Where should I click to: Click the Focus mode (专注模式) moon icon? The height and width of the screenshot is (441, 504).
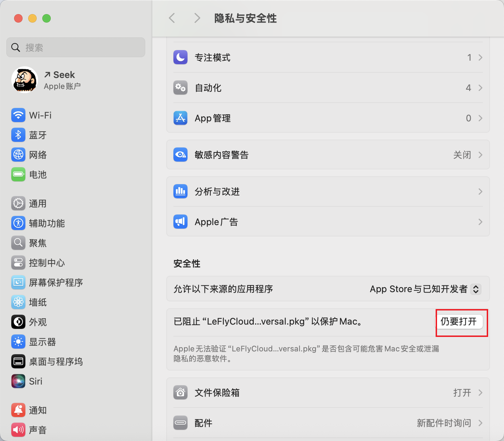(x=180, y=57)
